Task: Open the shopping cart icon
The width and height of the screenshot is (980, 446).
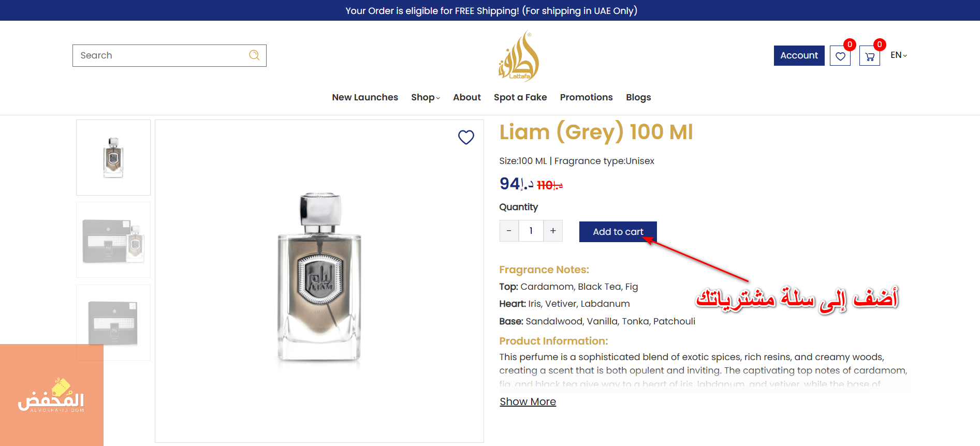Action: pyautogui.click(x=869, y=56)
